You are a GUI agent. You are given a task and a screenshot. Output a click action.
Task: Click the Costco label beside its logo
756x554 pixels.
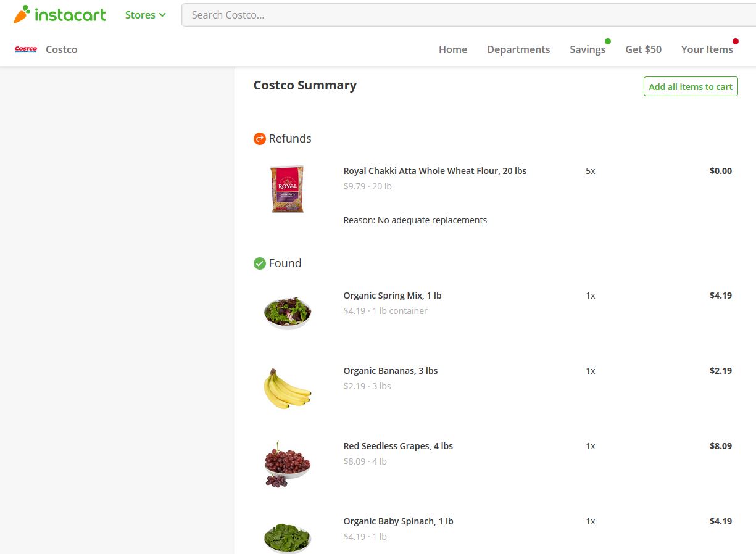61,49
